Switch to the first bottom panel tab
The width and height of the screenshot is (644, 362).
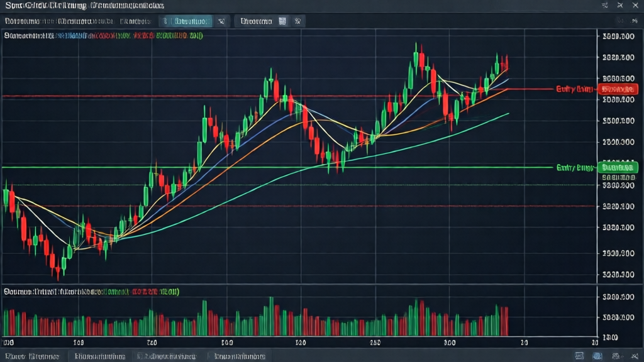tap(30, 356)
